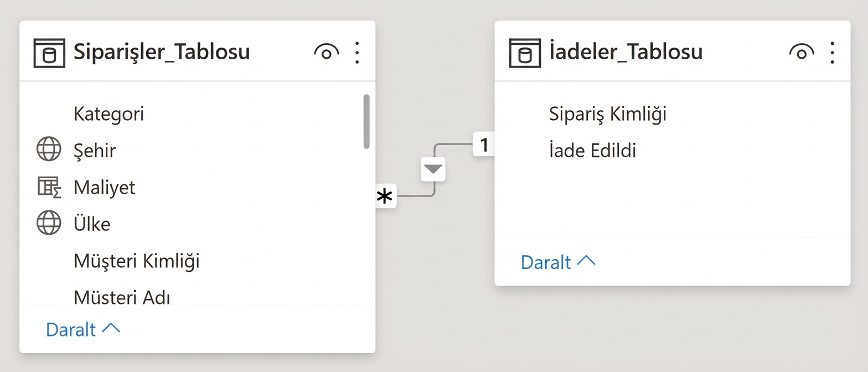Click the many-side asterisk on the relationship line

tap(385, 195)
